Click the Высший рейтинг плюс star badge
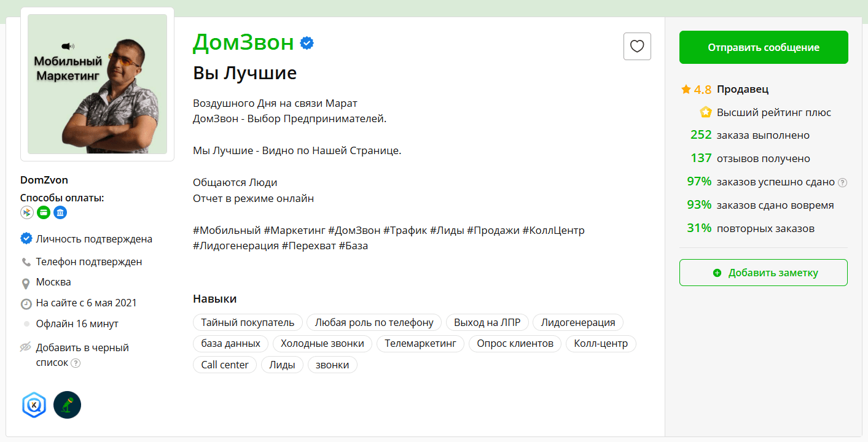The width and height of the screenshot is (868, 442). [x=705, y=112]
